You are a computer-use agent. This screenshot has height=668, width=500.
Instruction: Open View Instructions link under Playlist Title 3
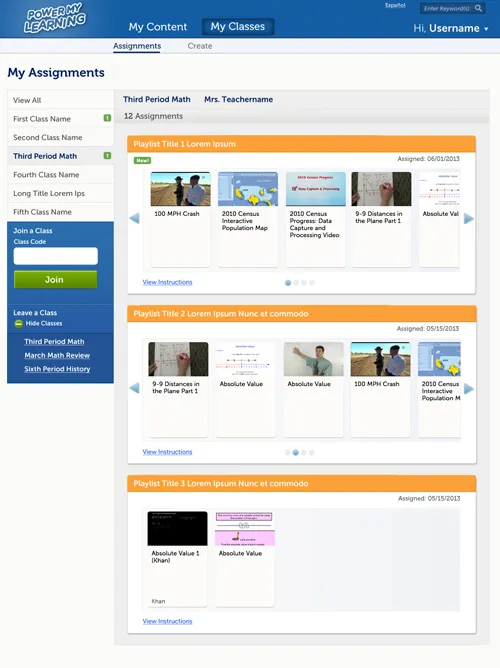167,621
